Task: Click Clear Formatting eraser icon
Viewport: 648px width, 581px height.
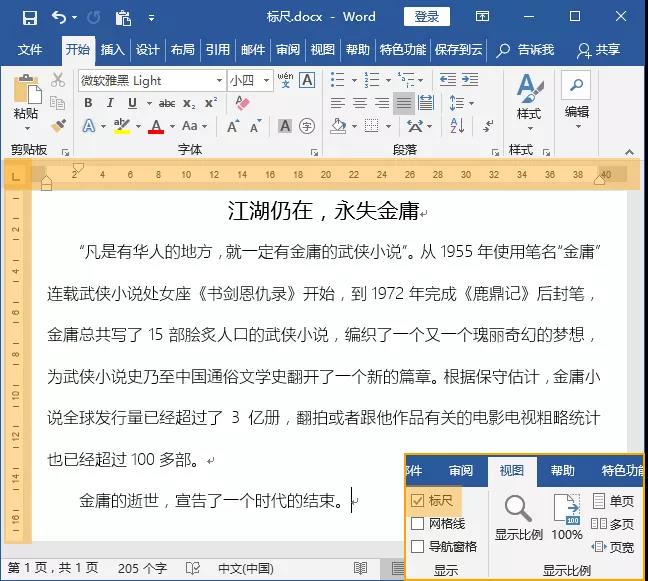Action: click(242, 102)
